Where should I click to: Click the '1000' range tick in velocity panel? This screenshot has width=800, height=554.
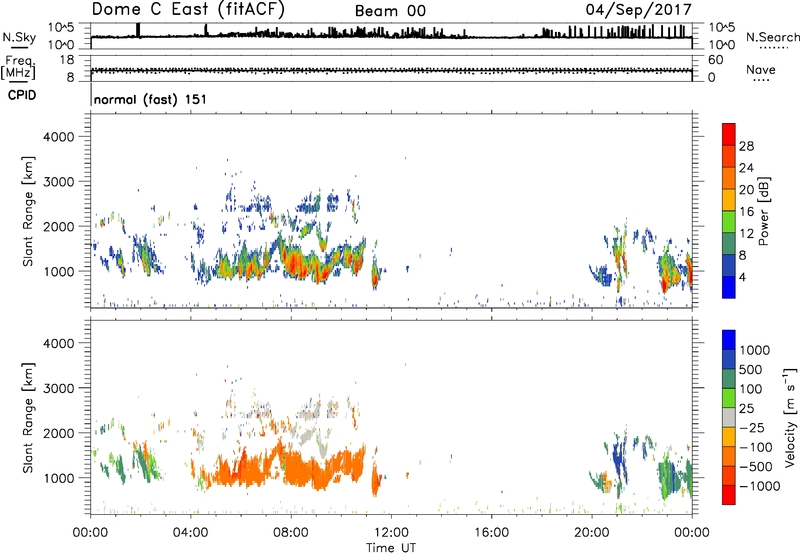[59, 478]
